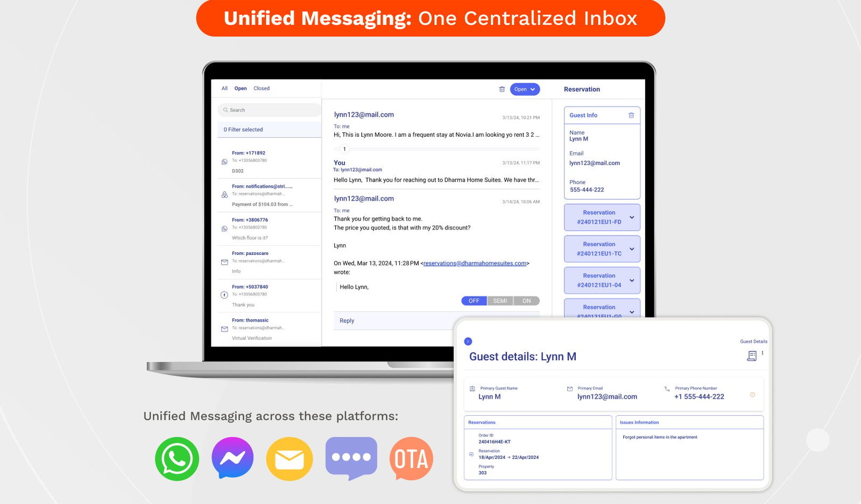Expand Reservation #240121EU1-TC
This screenshot has width=861, height=504.
[602, 249]
